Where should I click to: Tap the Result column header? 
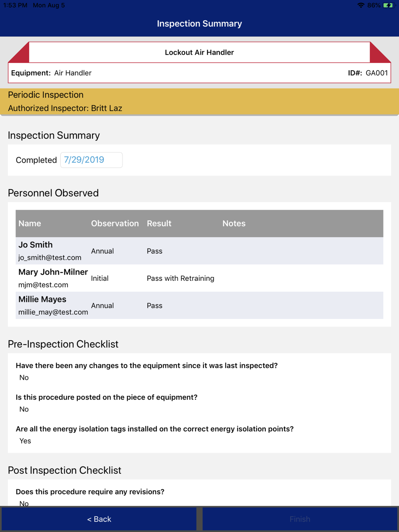pos(159,223)
